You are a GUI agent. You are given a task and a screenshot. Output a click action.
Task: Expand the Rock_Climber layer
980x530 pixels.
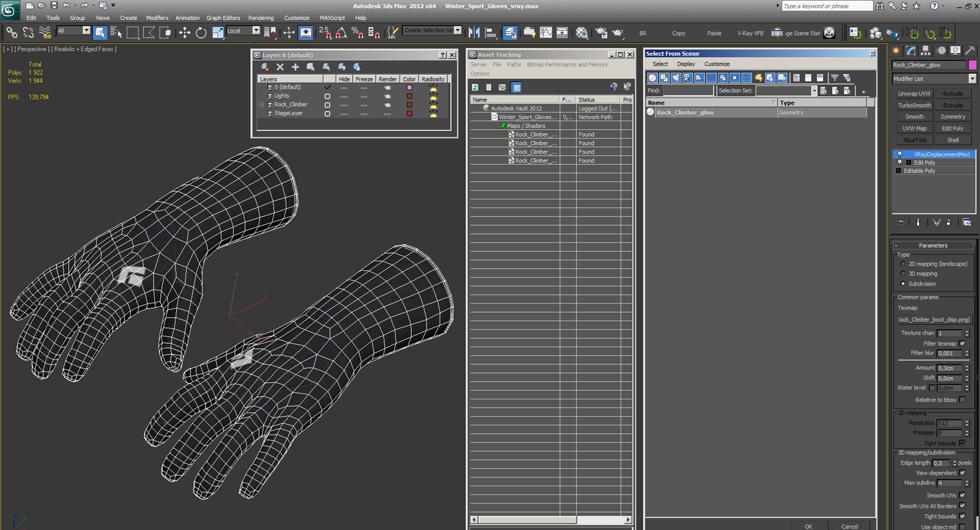262,105
